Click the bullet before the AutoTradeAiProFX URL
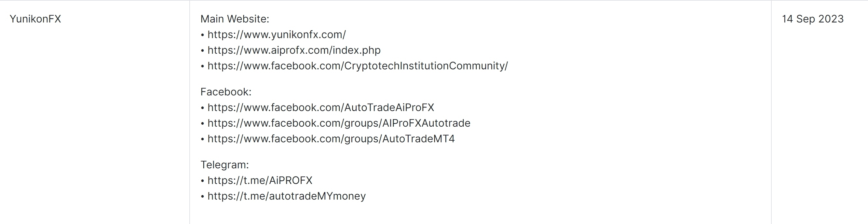This screenshot has width=868, height=224. click(202, 108)
